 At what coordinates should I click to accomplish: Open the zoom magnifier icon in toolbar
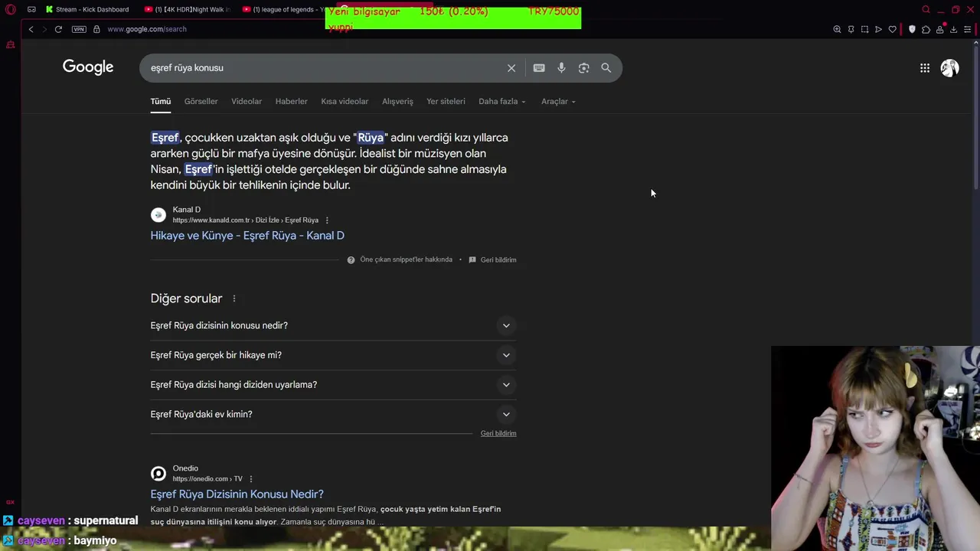coord(837,29)
